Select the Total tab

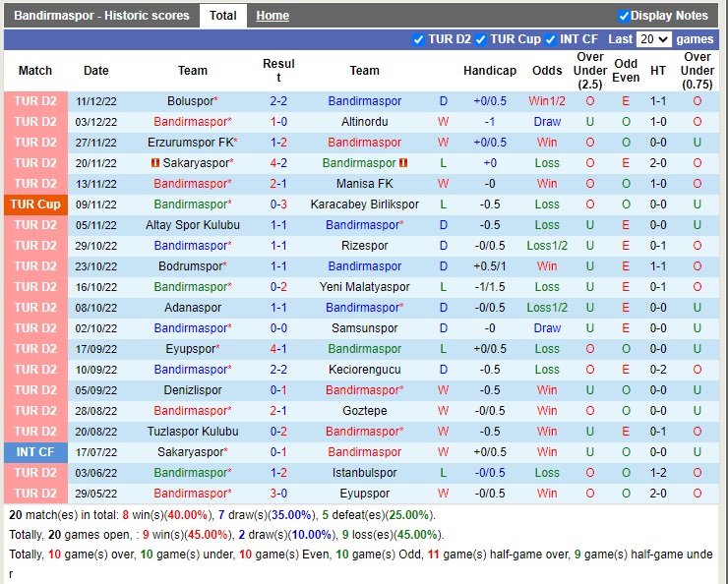click(222, 16)
